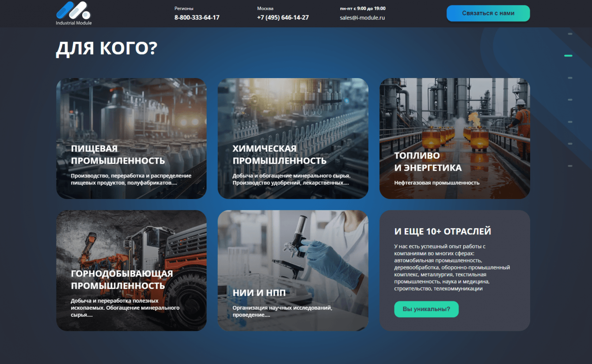Click text 'Организация научных исследований, проведение....'
This screenshot has height=364, width=592.
[x=282, y=311]
